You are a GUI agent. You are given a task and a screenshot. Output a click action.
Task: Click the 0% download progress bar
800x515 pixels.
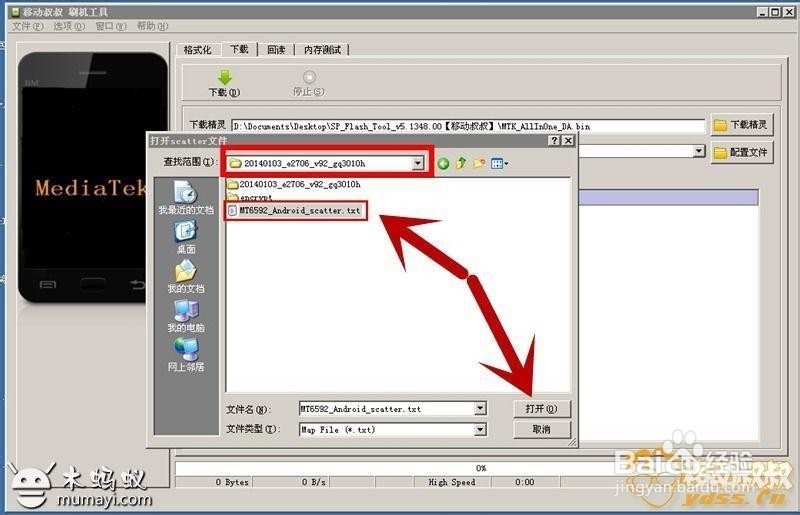(x=481, y=468)
